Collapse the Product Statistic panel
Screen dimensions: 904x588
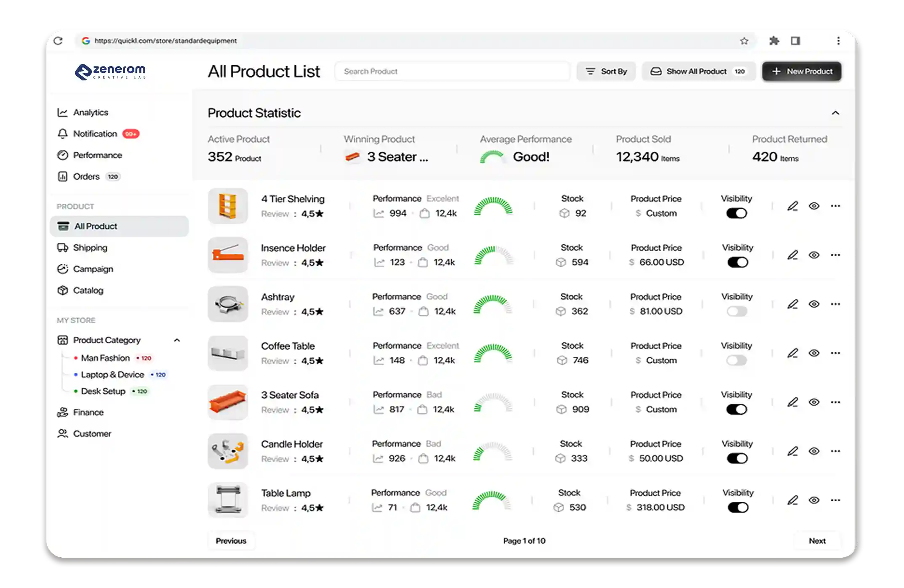pos(836,112)
